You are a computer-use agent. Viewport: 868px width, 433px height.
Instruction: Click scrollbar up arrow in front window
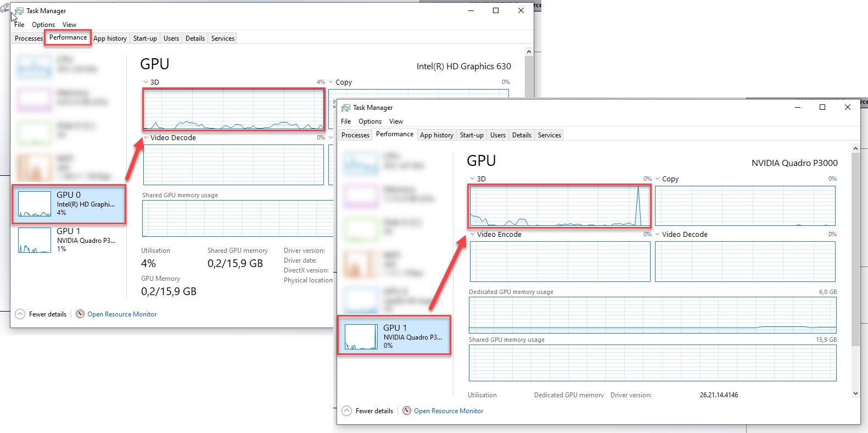pos(855,148)
